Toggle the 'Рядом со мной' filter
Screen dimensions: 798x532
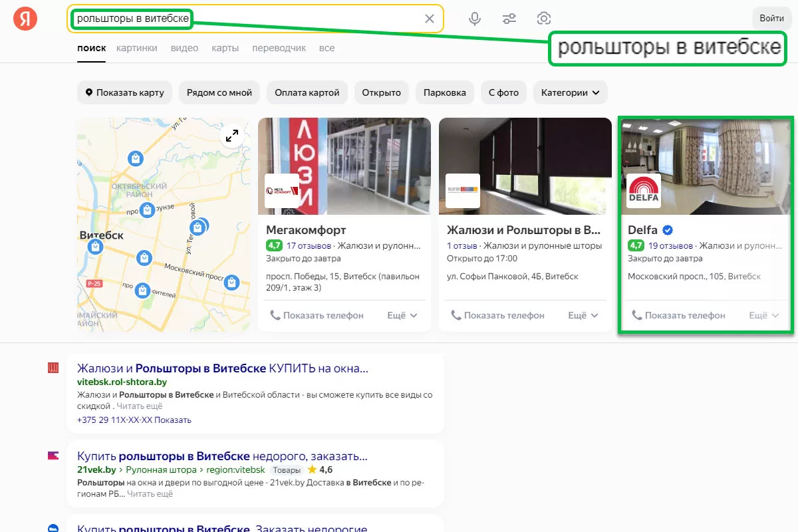219,92
